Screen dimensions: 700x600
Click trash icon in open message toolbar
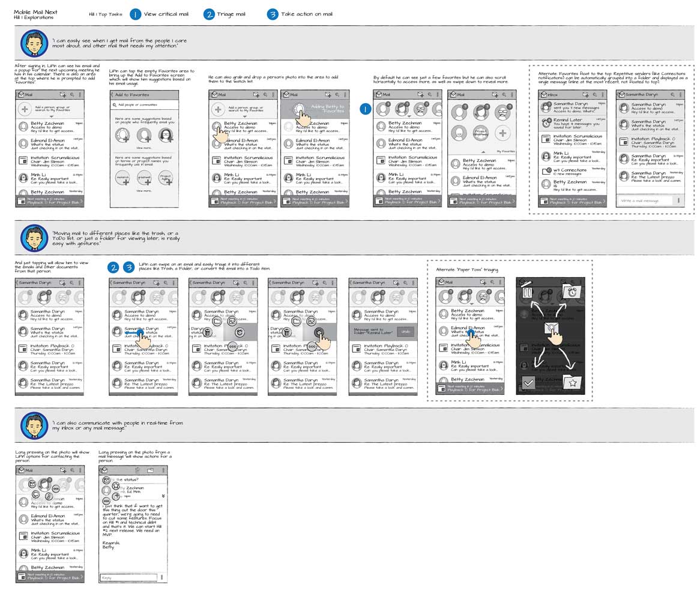(139, 470)
